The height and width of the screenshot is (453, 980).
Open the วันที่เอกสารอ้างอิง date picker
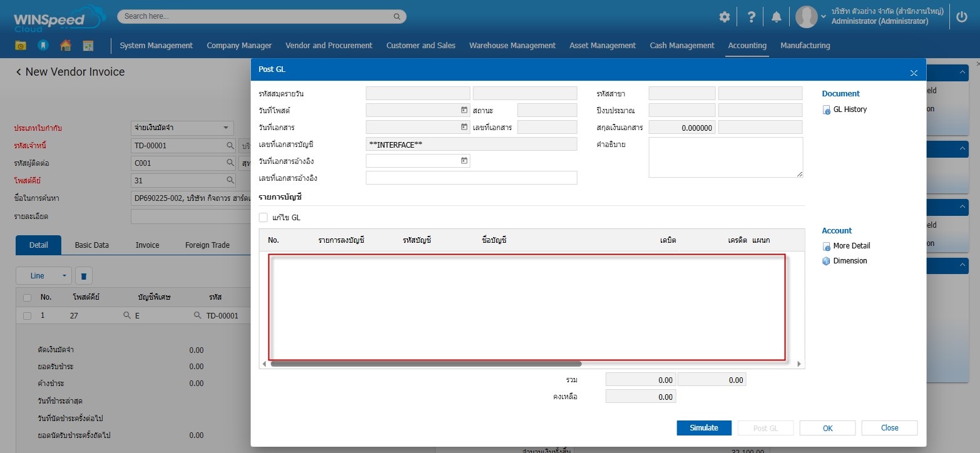[x=464, y=161]
